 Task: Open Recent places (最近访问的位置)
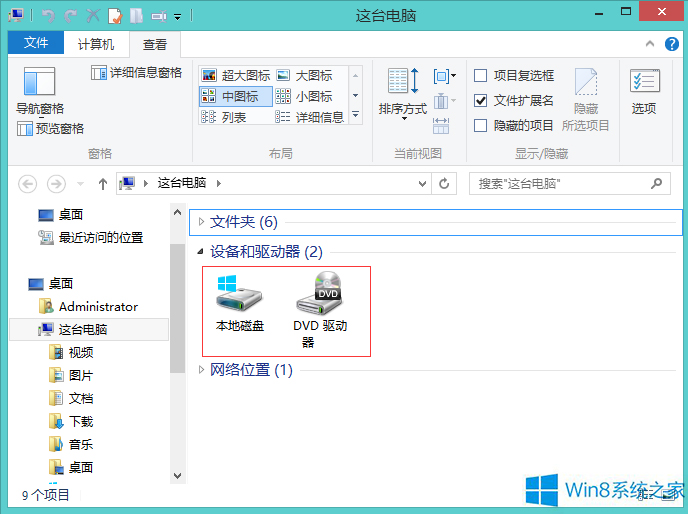[x=91, y=237]
